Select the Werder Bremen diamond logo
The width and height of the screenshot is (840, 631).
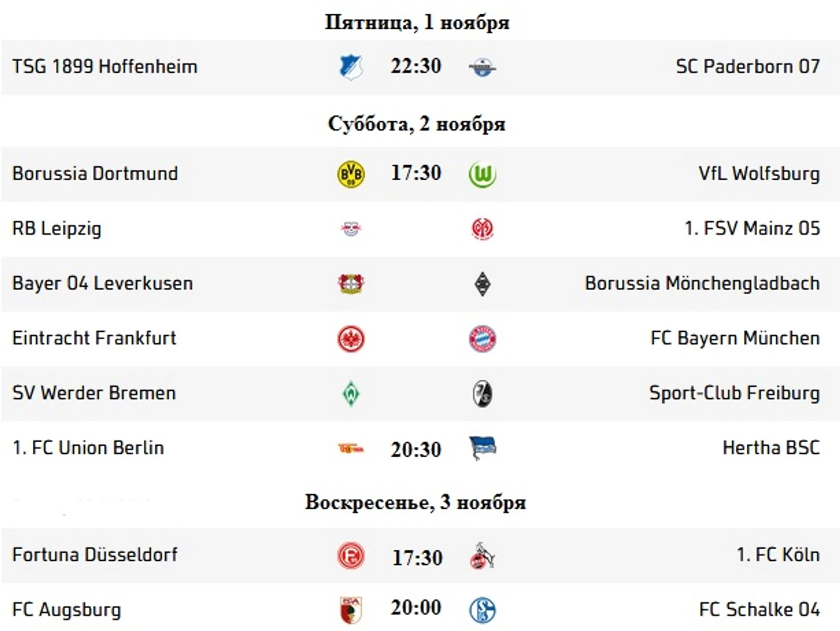click(x=351, y=394)
